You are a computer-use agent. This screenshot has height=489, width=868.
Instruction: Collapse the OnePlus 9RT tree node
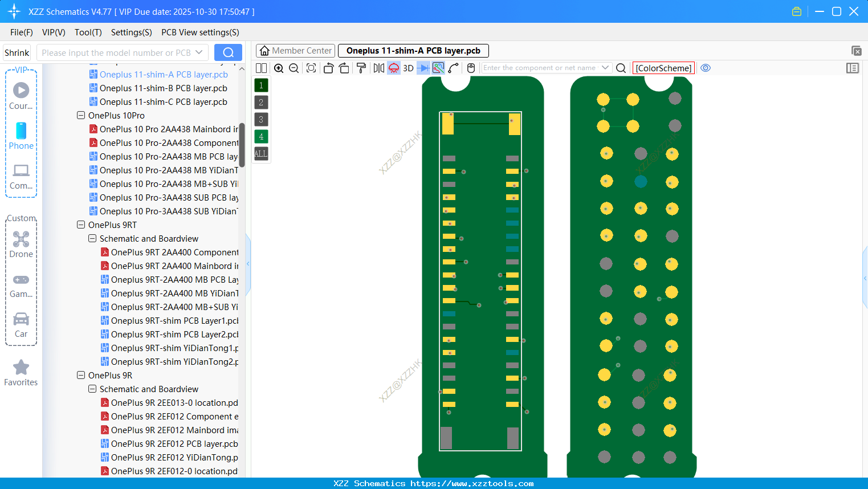[x=80, y=225]
